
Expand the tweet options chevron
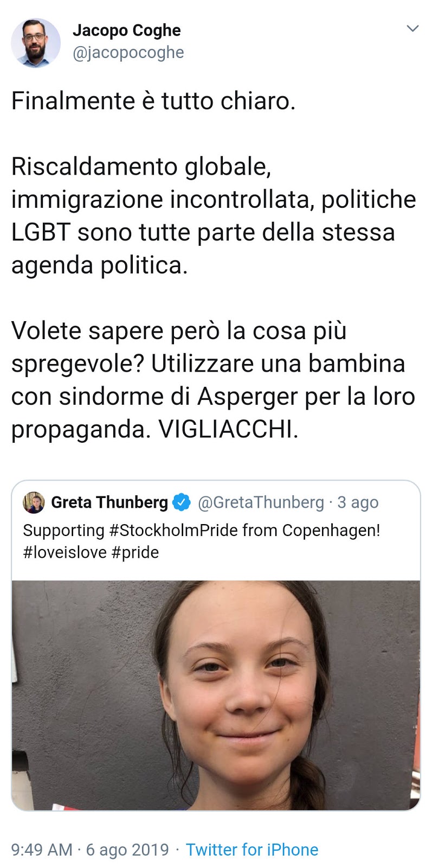tap(412, 28)
